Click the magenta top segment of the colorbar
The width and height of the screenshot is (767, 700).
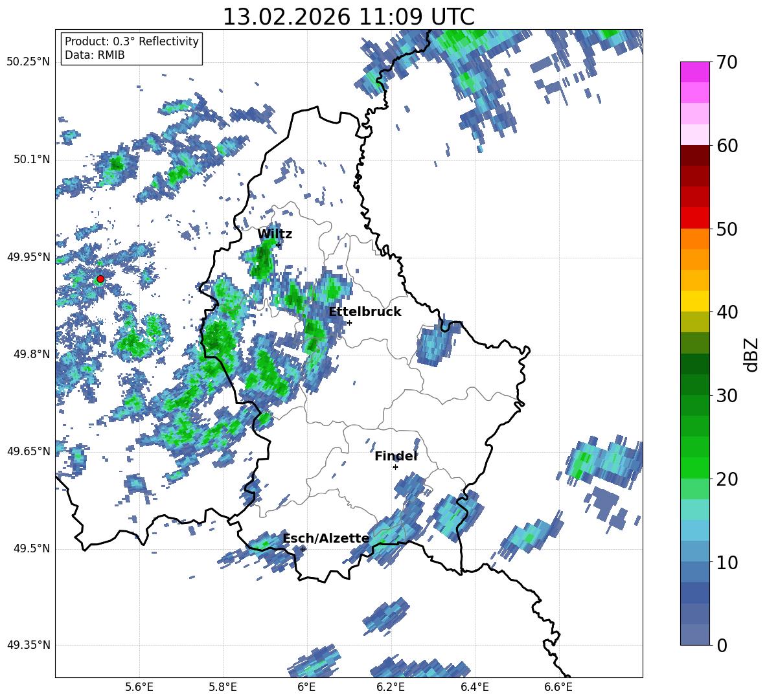click(x=694, y=72)
